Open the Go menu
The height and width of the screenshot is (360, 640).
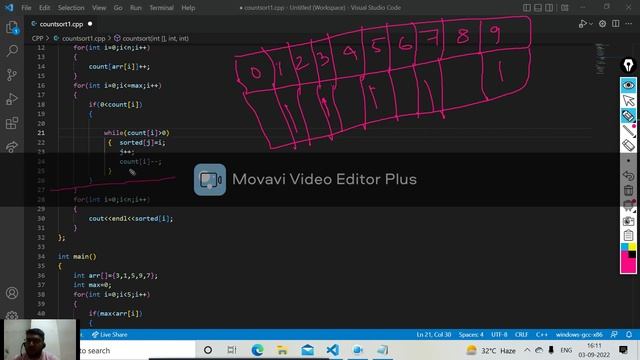click(x=118, y=8)
